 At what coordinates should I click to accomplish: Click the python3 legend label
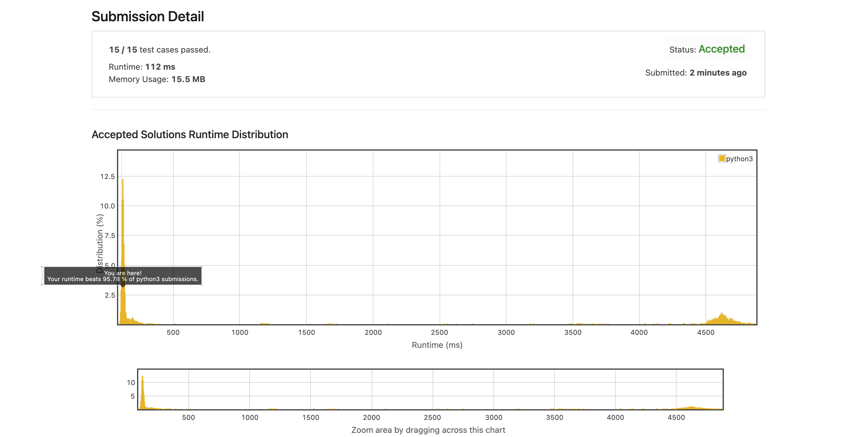click(x=739, y=159)
